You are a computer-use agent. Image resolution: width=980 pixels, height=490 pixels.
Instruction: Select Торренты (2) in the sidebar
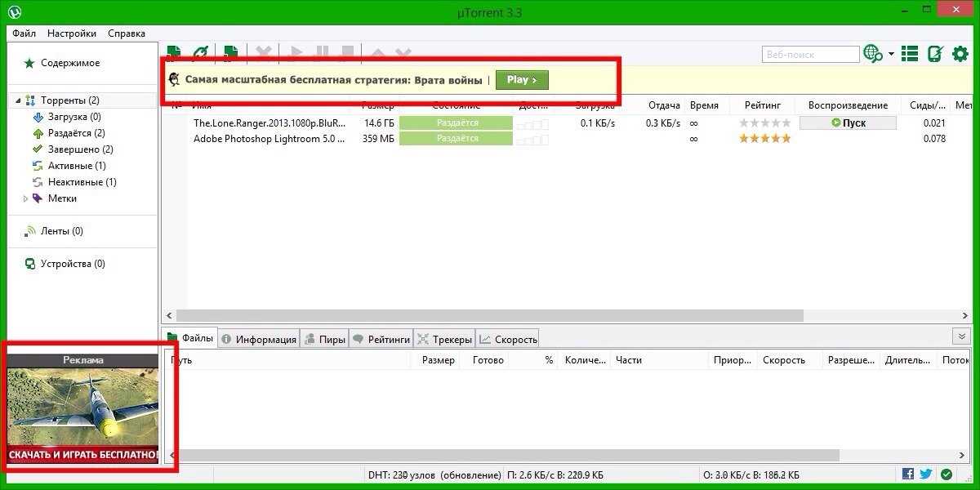70,100
